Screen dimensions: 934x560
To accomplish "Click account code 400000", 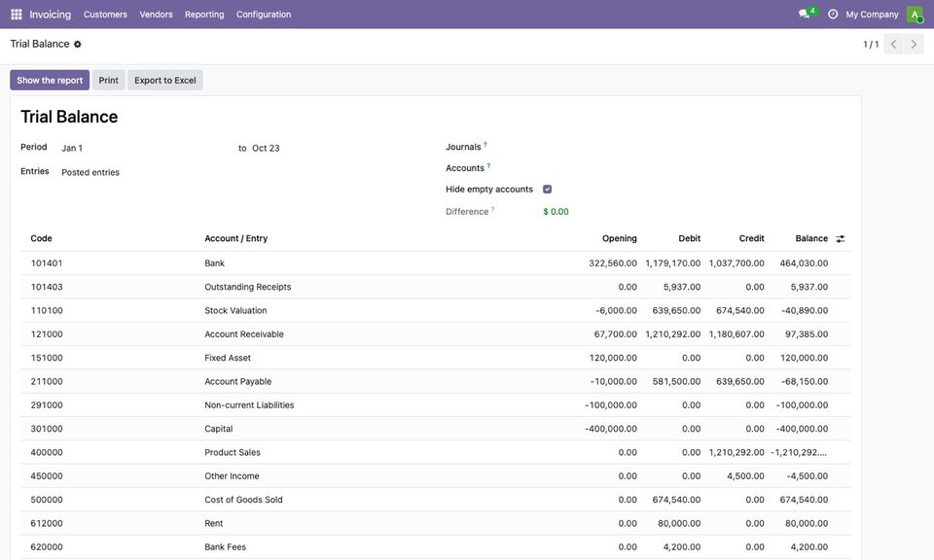I will click(x=47, y=452).
